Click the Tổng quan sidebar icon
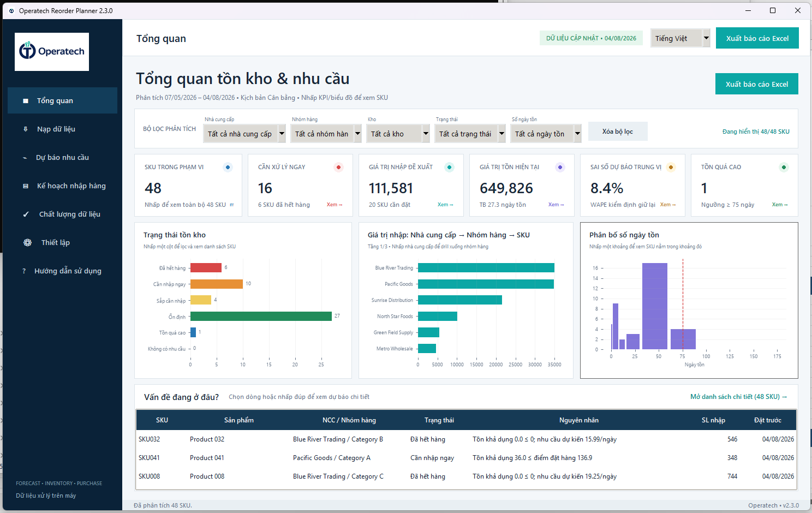 [26, 101]
